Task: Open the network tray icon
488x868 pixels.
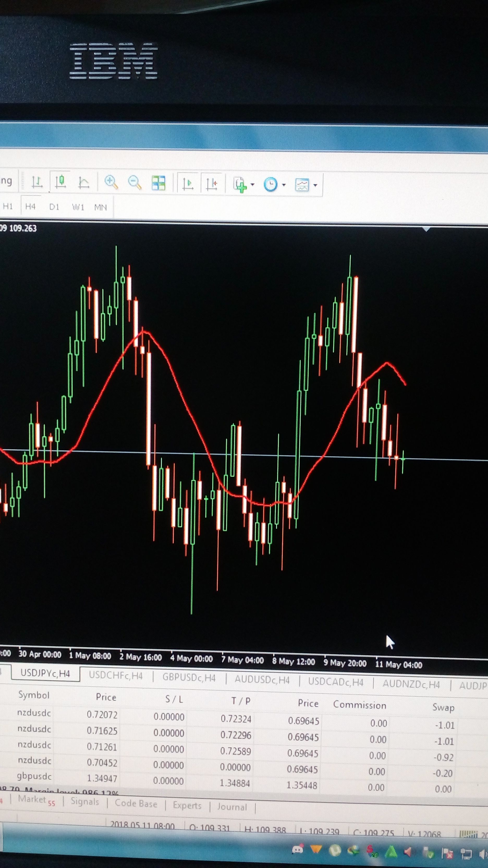Action: (466, 853)
